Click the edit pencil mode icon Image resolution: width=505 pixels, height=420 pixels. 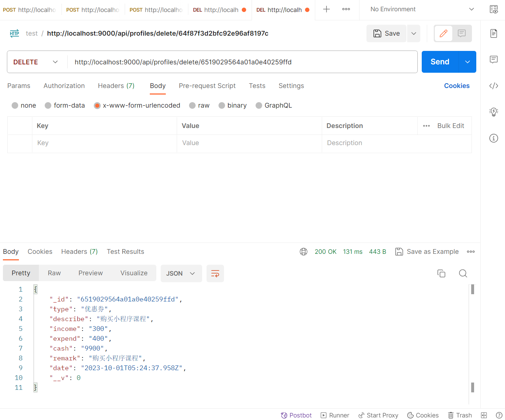coord(443,33)
